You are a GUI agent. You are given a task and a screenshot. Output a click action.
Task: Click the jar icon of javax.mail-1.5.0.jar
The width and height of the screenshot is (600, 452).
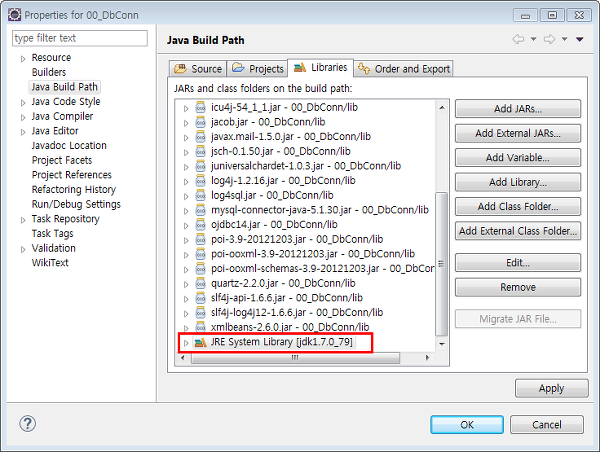tap(201, 137)
